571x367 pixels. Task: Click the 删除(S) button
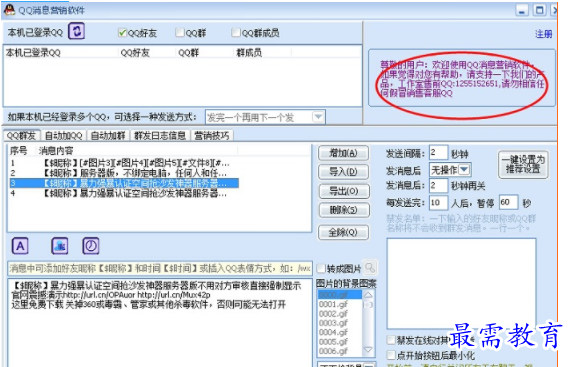coord(344,210)
